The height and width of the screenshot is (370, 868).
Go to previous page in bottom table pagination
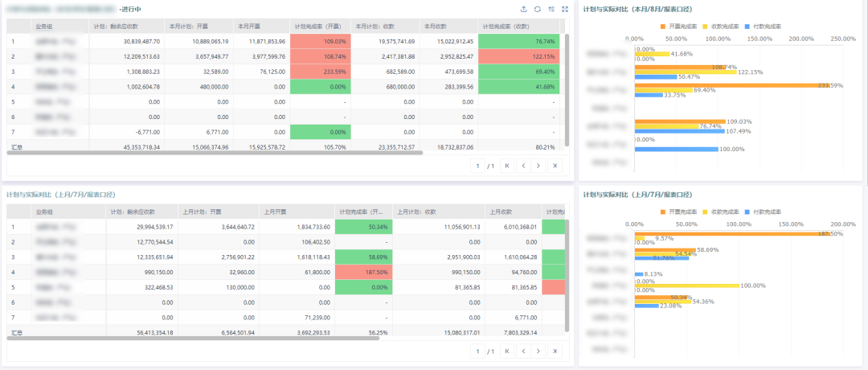click(523, 351)
